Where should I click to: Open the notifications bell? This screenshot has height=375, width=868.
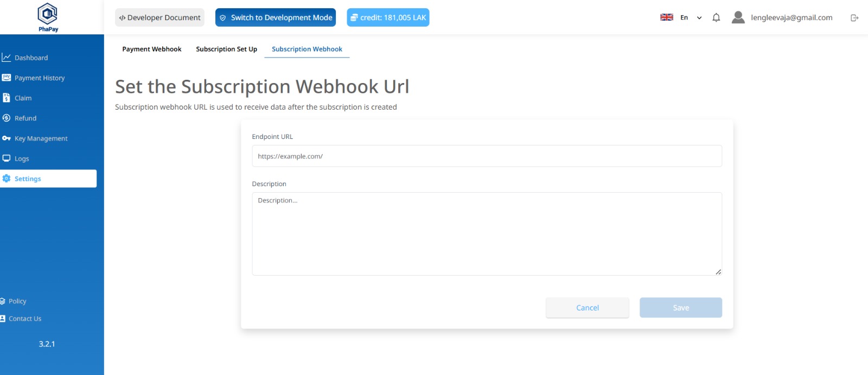716,17
